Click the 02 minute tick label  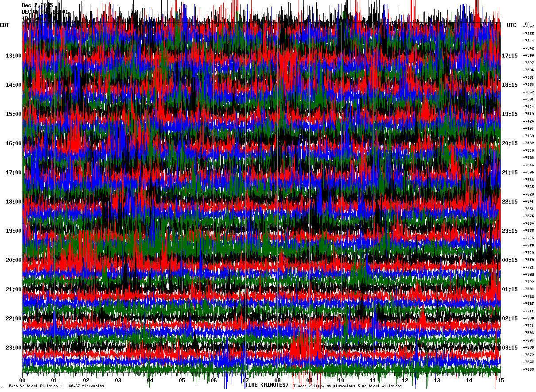86,380
